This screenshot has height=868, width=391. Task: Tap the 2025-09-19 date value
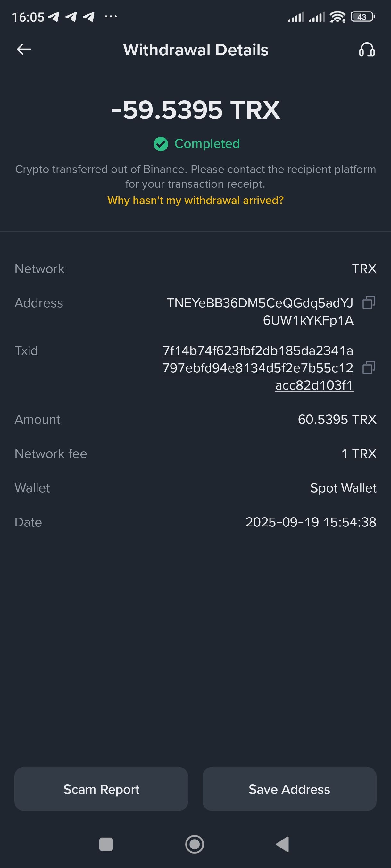point(310,522)
